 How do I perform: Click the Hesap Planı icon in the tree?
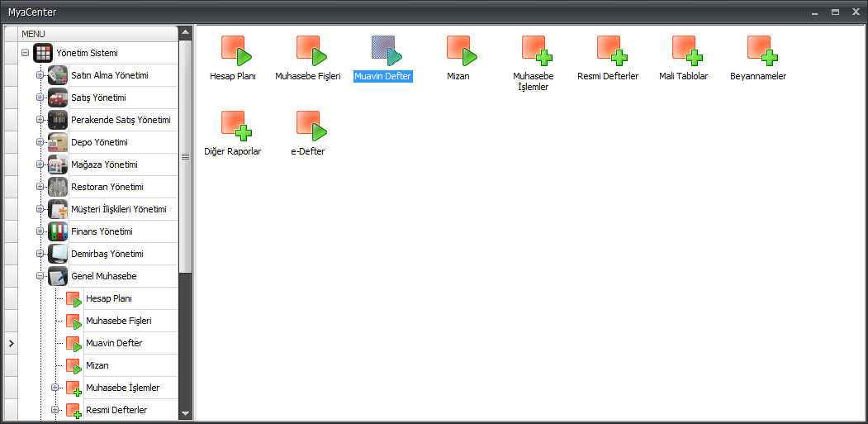click(74, 299)
